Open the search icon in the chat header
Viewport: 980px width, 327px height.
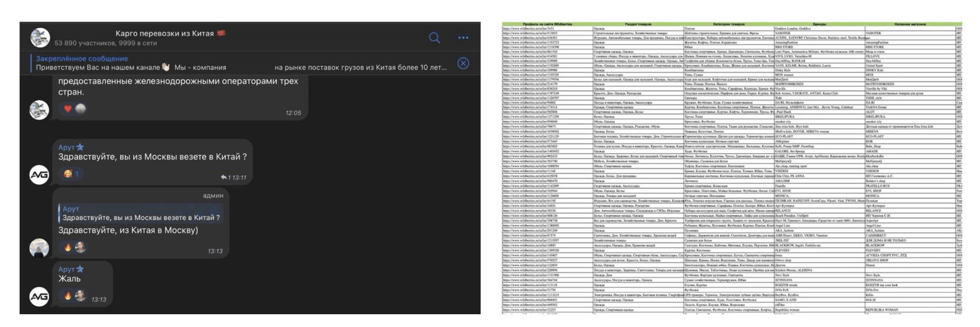coord(434,38)
